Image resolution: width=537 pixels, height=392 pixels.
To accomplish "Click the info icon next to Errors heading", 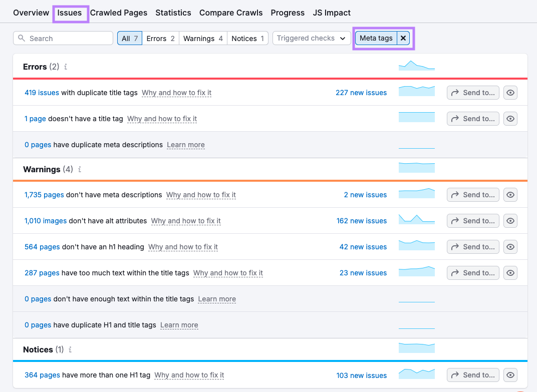I will click(65, 66).
